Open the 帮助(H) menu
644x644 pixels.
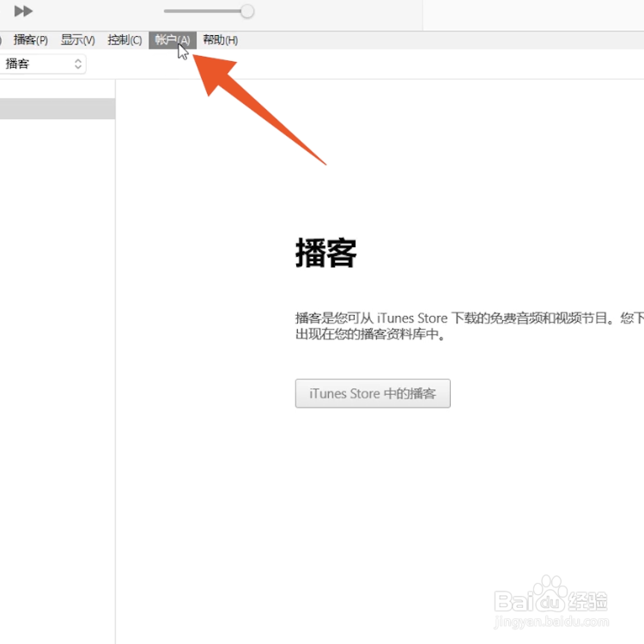(x=220, y=40)
